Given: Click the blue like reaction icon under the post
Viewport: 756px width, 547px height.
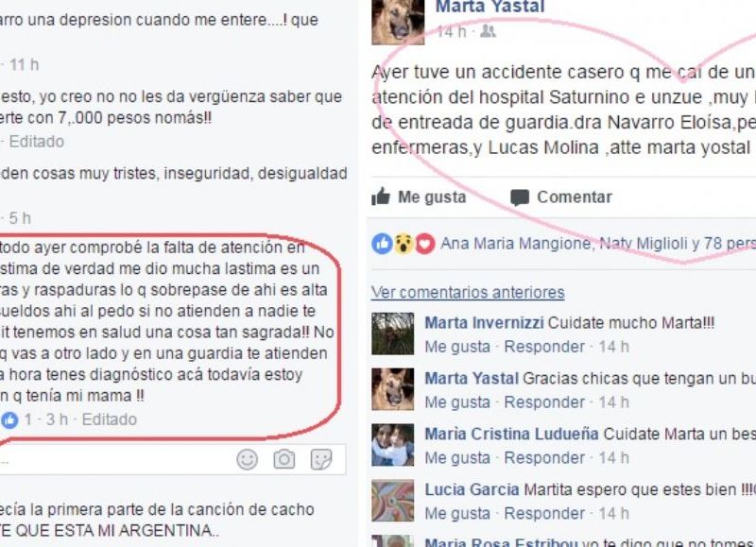Looking at the screenshot, I should (382, 244).
